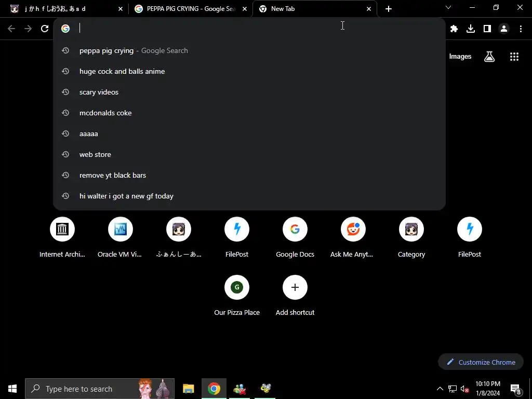The height and width of the screenshot is (399, 532).
Task: Select the 'peppa pig crying' suggestion
Action: coord(249,50)
